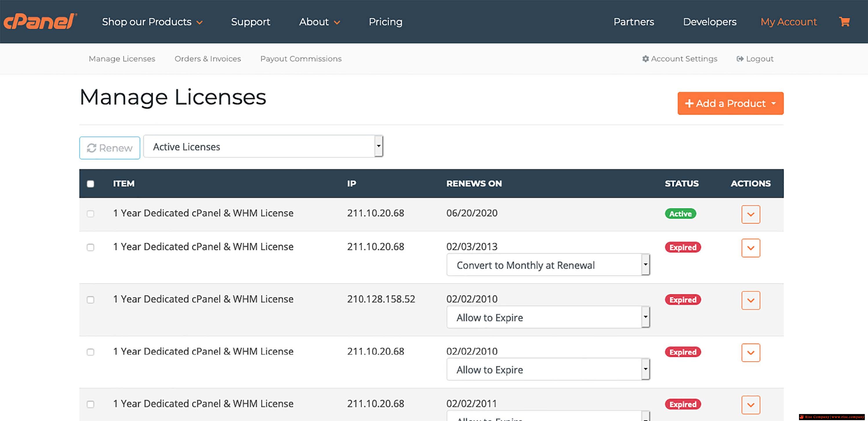Click the ITEM column header

tap(124, 184)
